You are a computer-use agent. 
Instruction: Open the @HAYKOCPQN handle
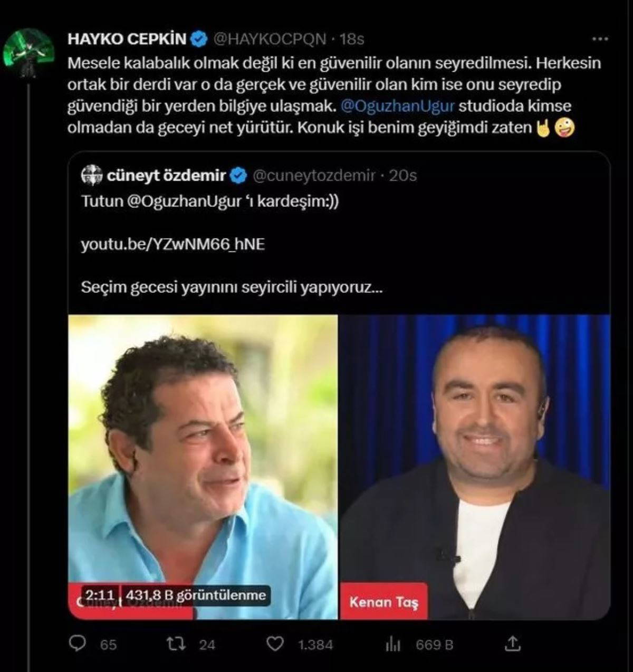pos(269,39)
